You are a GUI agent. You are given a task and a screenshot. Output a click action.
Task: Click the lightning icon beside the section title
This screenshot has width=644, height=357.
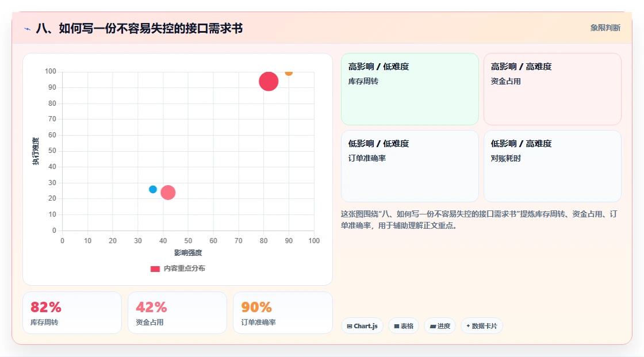(x=28, y=29)
